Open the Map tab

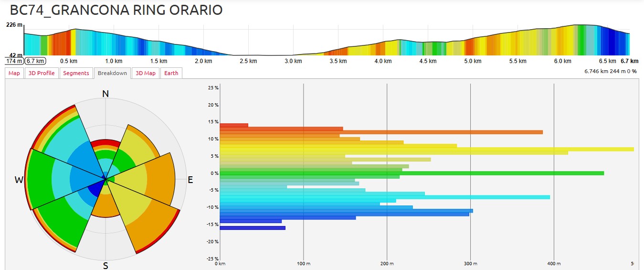point(14,73)
